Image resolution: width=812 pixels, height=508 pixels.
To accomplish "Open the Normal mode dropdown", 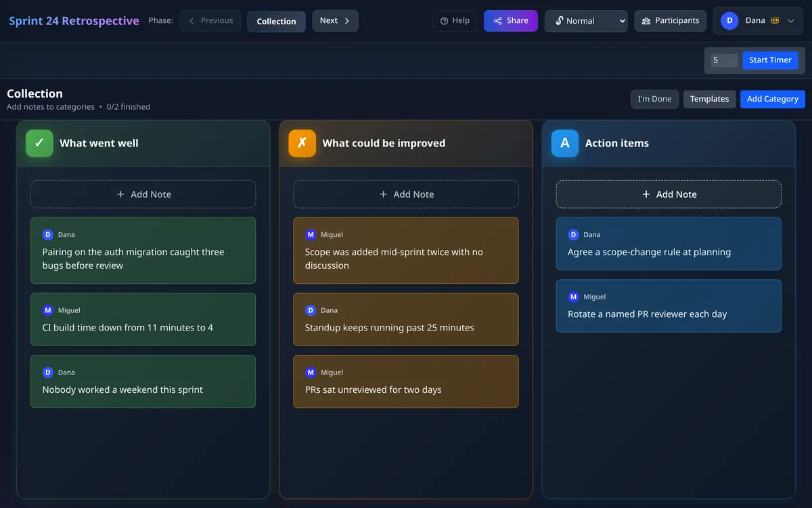I will (586, 21).
